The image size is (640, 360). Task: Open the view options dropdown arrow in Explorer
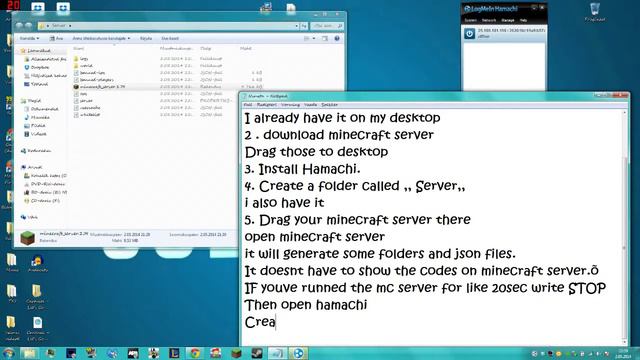[314, 38]
